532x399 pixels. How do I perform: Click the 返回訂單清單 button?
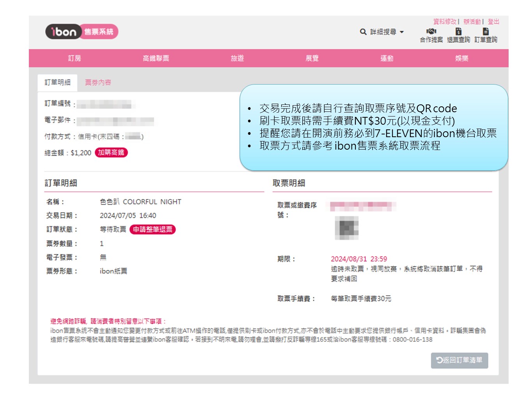[460, 360]
